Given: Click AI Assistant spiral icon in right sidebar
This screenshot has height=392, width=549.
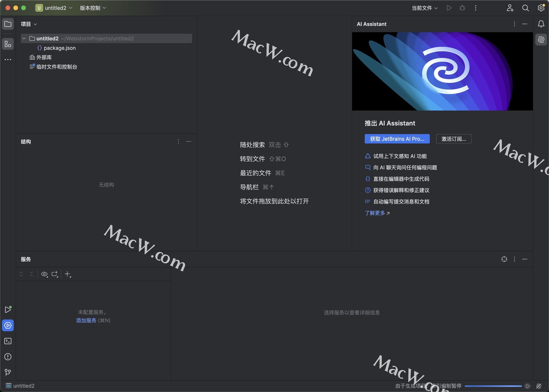Looking at the screenshot, I should point(541,39).
